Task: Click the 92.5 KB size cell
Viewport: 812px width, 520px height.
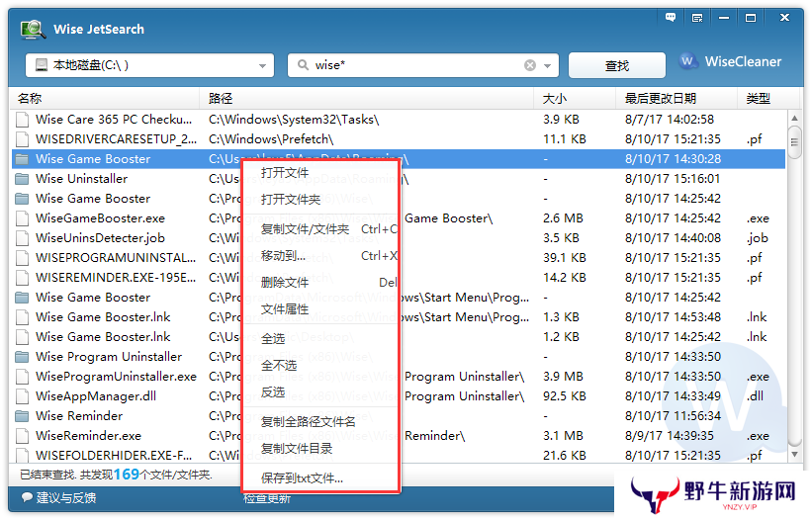Action: (x=565, y=396)
